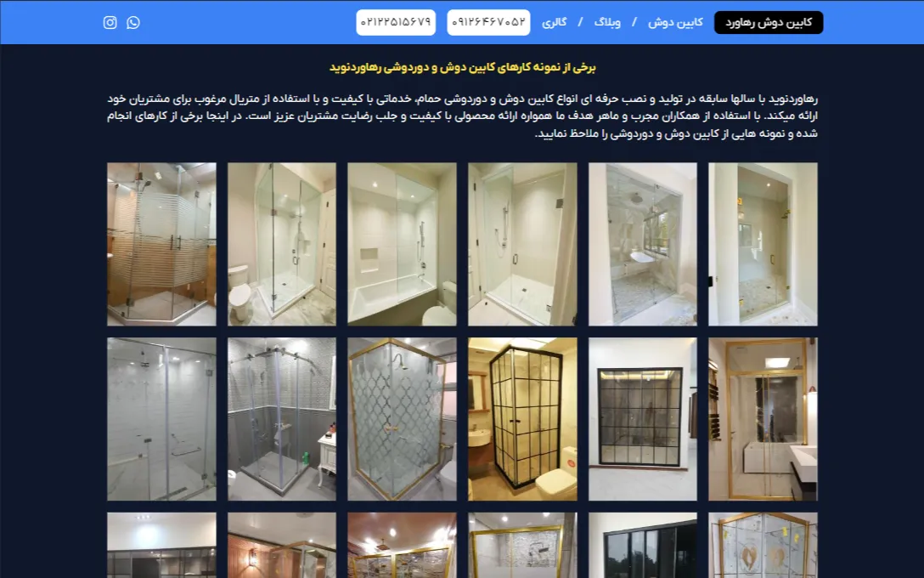Open the gold patterned glass cabin photo
924x578 pixels.
[402, 419]
